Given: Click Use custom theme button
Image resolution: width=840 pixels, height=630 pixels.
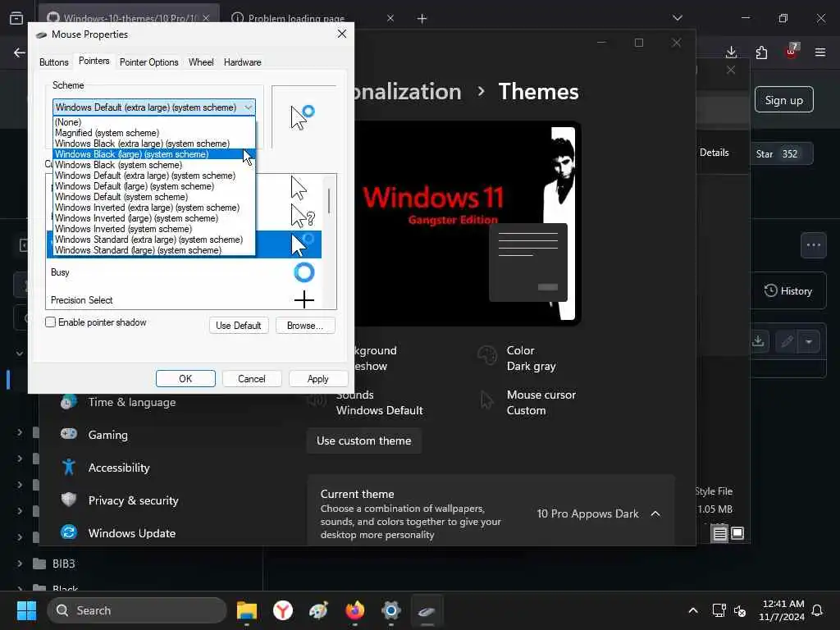Looking at the screenshot, I should pyautogui.click(x=363, y=441).
